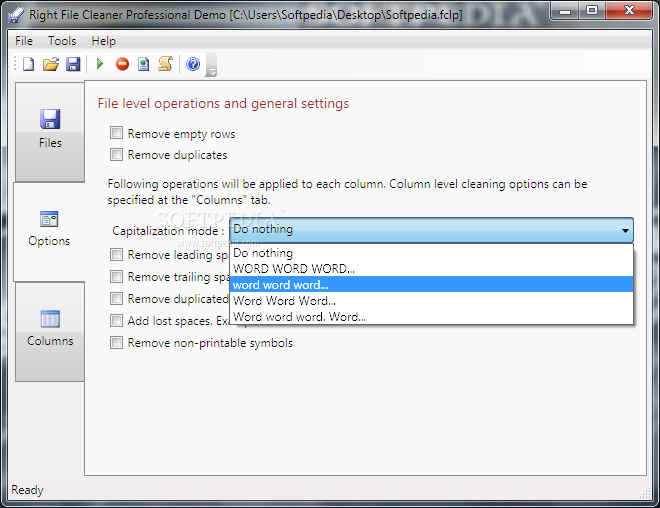Viewport: 660px width, 508px height.
Task: Collapse the Capitalization mode dropdown
Action: (431, 230)
